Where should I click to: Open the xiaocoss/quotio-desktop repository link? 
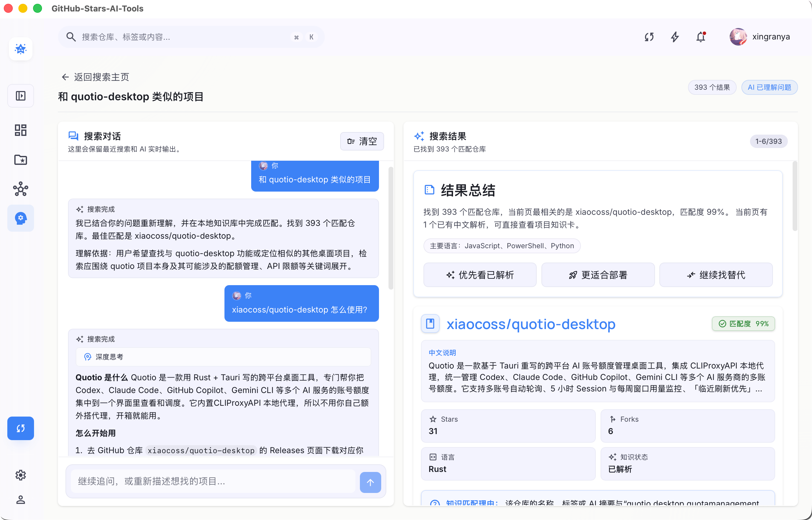[x=531, y=324]
